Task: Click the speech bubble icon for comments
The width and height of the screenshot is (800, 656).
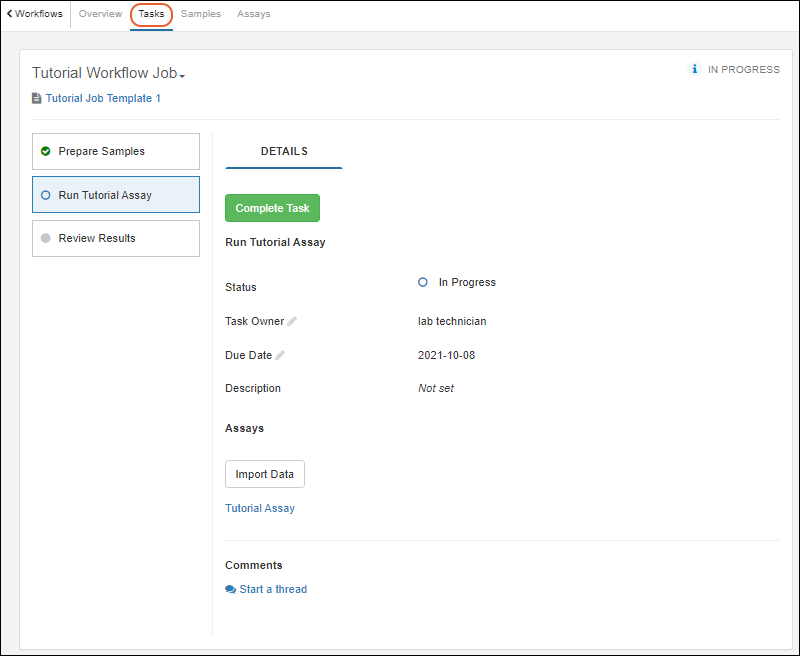Action: (231, 590)
